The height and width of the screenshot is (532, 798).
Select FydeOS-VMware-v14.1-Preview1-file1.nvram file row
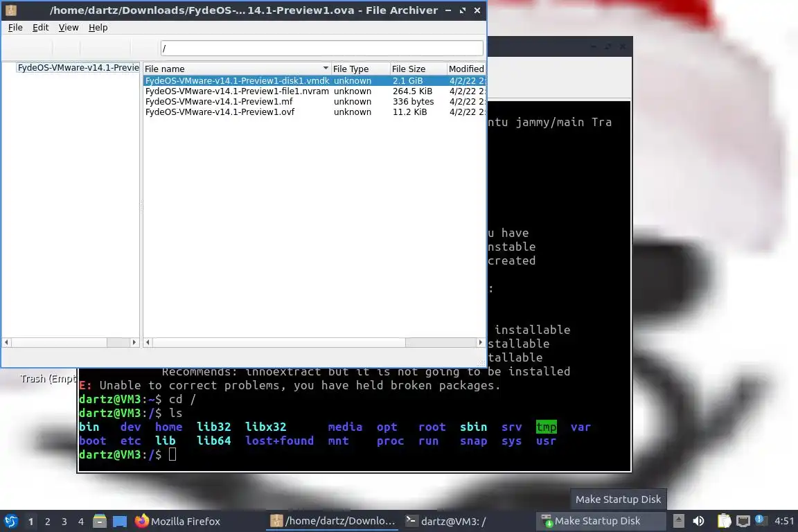314,91
